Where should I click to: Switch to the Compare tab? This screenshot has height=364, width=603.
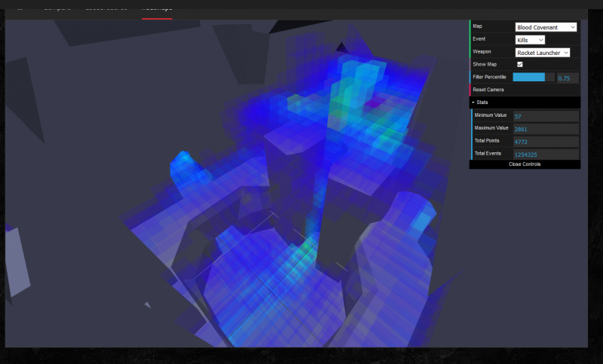pos(57,8)
